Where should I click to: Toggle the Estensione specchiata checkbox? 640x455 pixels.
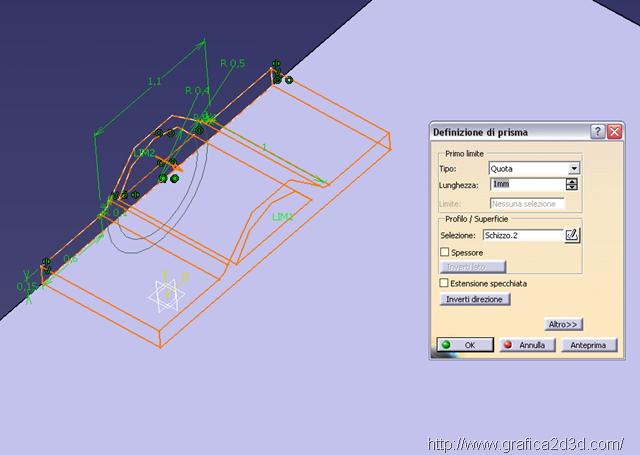(x=445, y=283)
